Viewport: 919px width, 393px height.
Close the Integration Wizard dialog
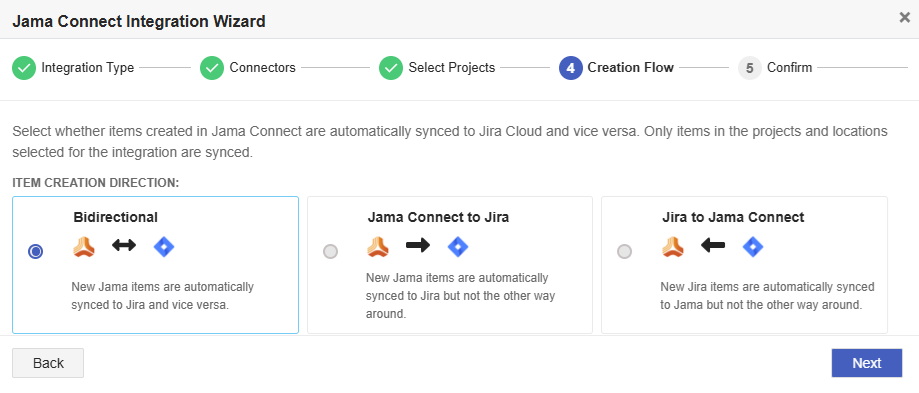(x=904, y=18)
